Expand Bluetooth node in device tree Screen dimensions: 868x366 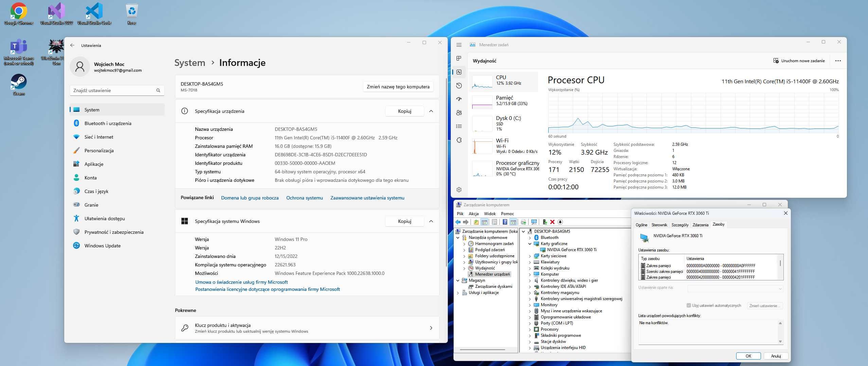coord(530,238)
